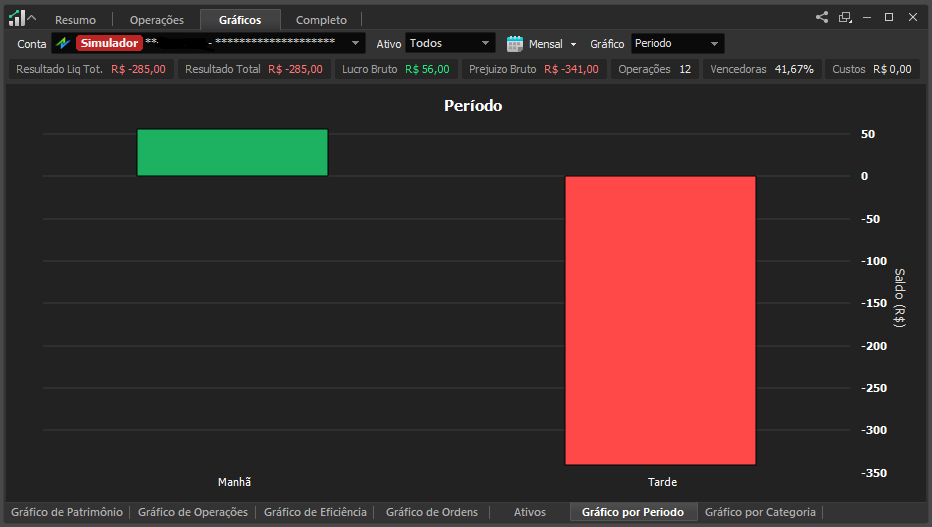Open the Ativos bottom tab

[x=530, y=512]
